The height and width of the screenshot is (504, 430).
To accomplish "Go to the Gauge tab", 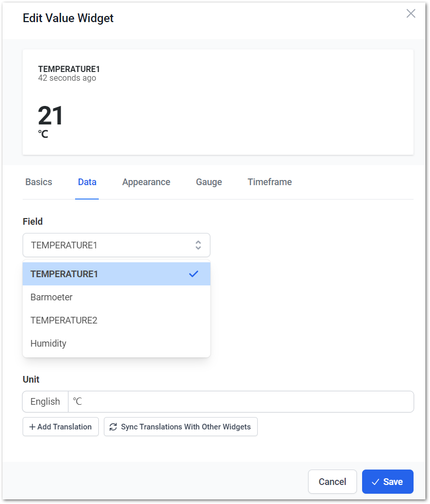I will point(209,182).
